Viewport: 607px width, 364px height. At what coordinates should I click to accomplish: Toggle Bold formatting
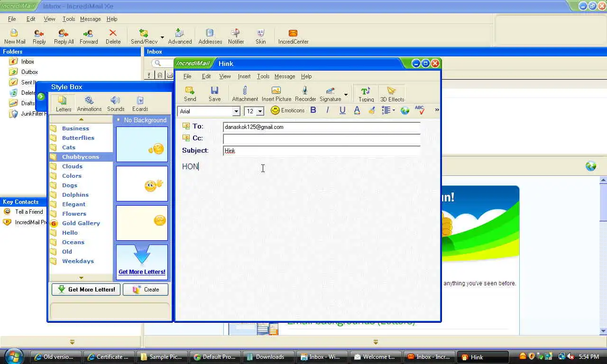click(x=313, y=110)
